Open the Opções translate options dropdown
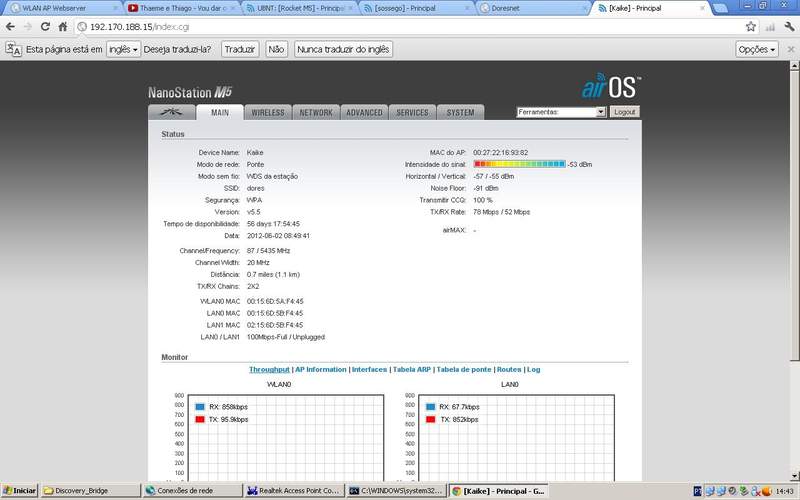Image resolution: width=800 pixels, height=500 pixels. [x=757, y=49]
